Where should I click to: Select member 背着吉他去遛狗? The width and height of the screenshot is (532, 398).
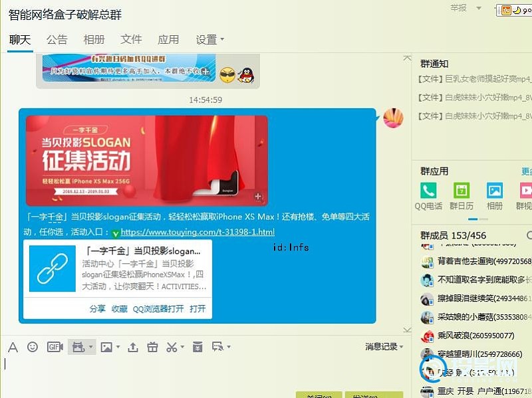point(476,261)
